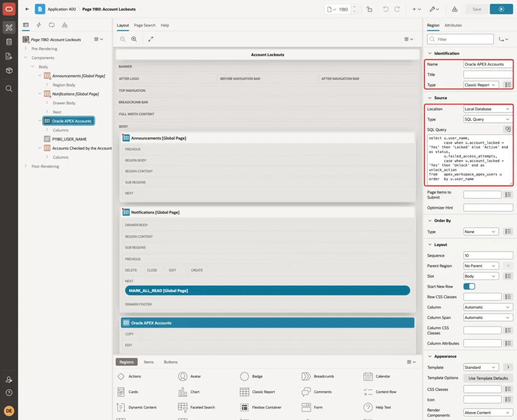Open Shared Components from top toolbar

(x=454, y=9)
